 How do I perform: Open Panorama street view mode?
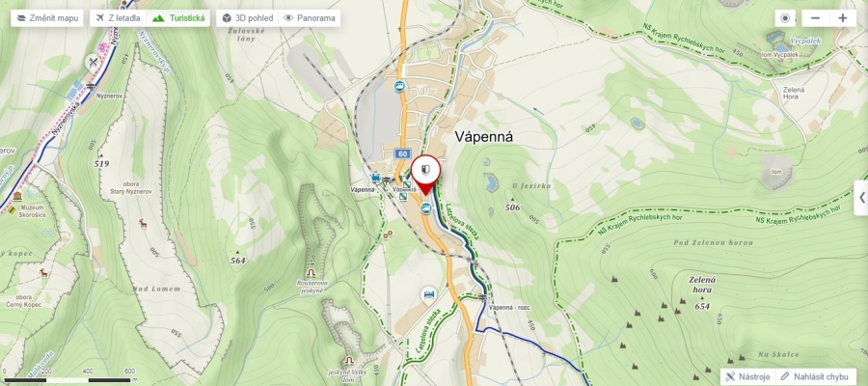tap(310, 18)
